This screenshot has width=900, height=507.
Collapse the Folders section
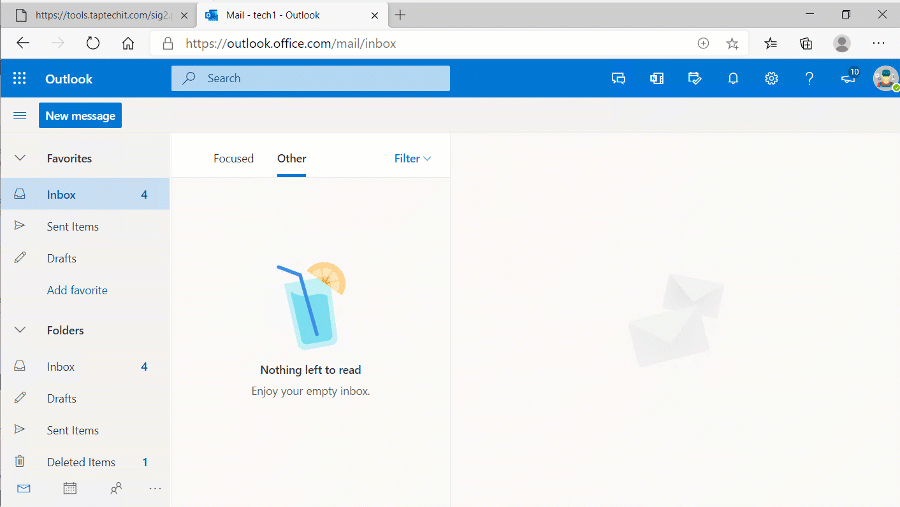pos(19,330)
